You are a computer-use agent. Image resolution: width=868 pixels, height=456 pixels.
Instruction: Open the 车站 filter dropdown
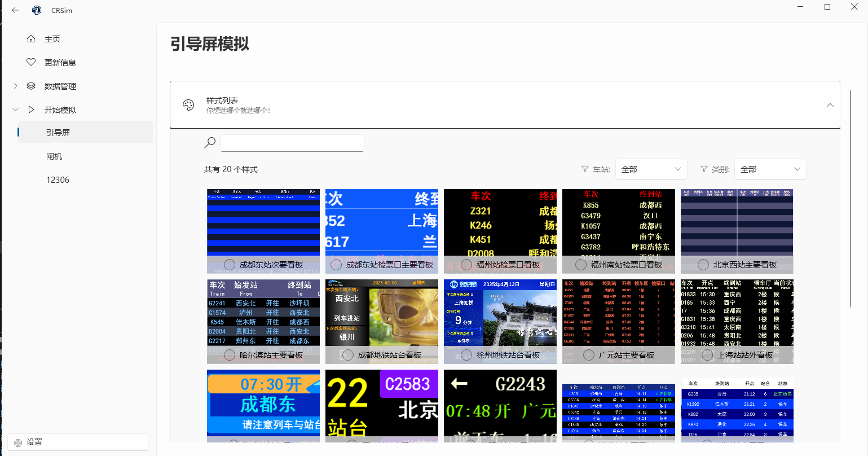click(651, 169)
